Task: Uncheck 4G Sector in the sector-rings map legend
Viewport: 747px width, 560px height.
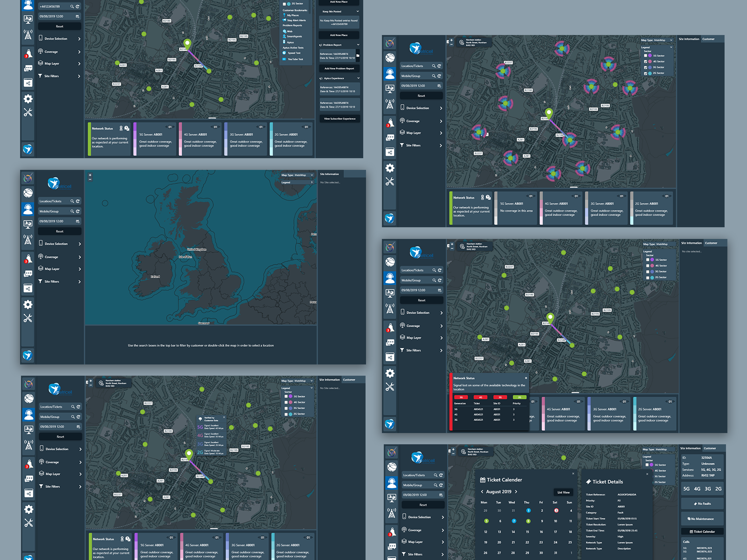Action: click(x=646, y=62)
